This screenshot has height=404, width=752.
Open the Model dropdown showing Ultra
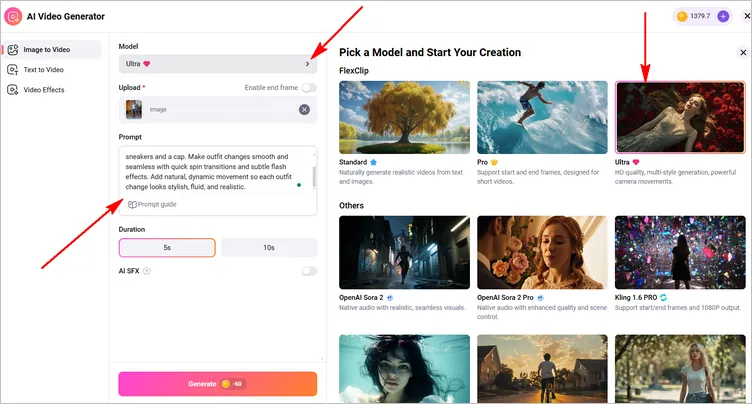tap(218, 64)
